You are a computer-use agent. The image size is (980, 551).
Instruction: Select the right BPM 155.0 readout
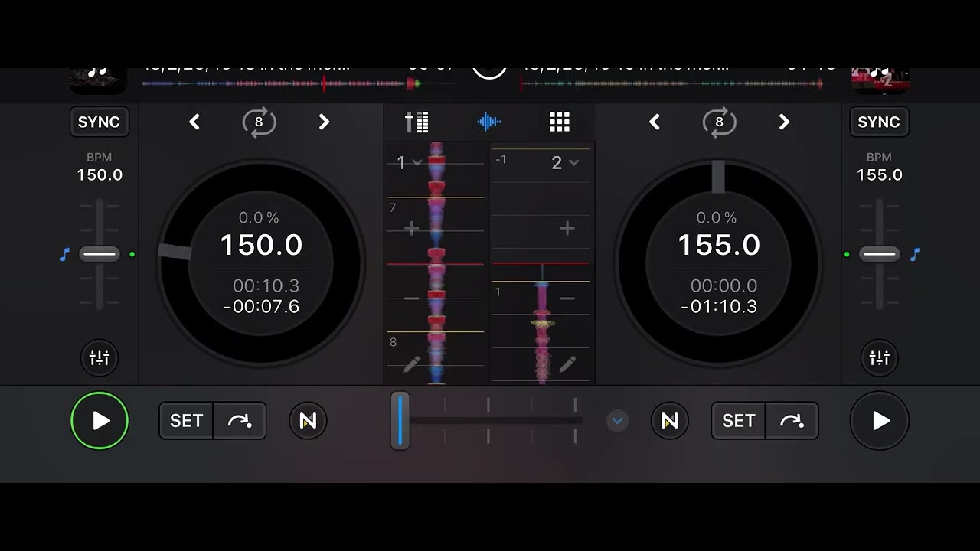[x=879, y=175]
